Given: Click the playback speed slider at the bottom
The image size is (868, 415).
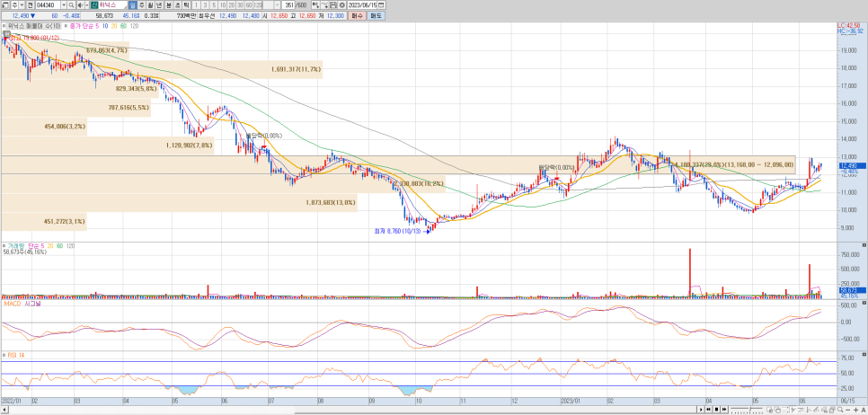Looking at the screenshot, I should pos(747,410).
